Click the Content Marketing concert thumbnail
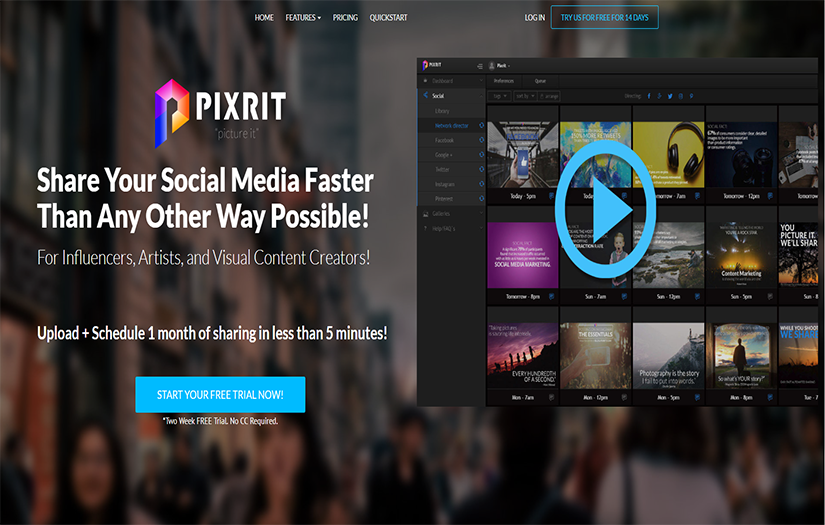The height and width of the screenshot is (525, 825). point(741,255)
